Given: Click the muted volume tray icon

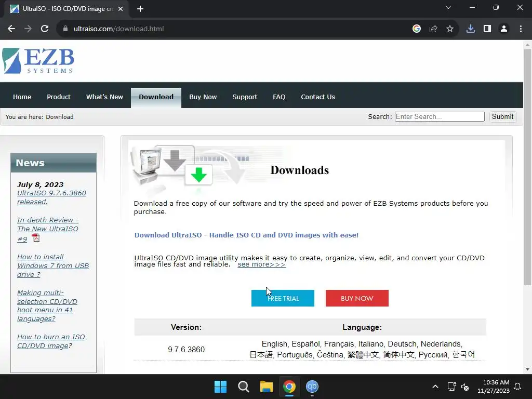Looking at the screenshot, I should (x=465, y=387).
